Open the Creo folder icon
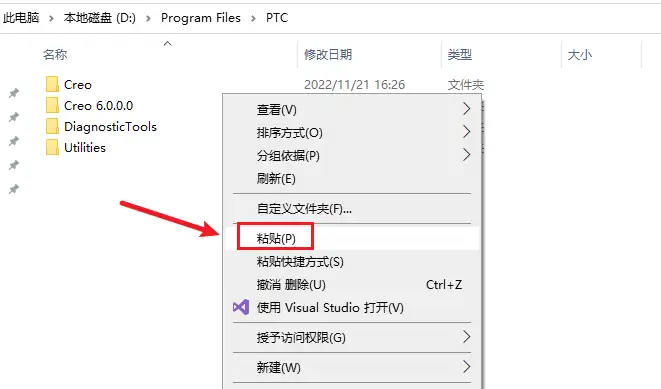 click(52, 84)
